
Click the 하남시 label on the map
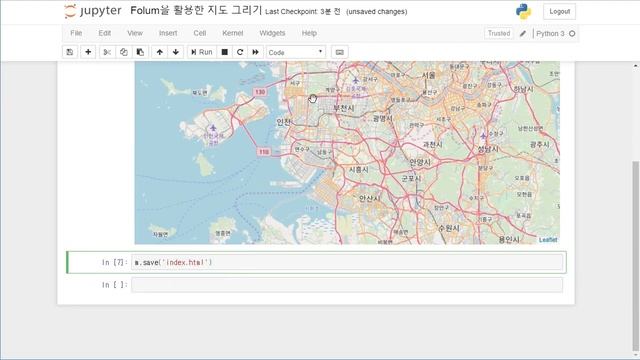tap(523, 89)
